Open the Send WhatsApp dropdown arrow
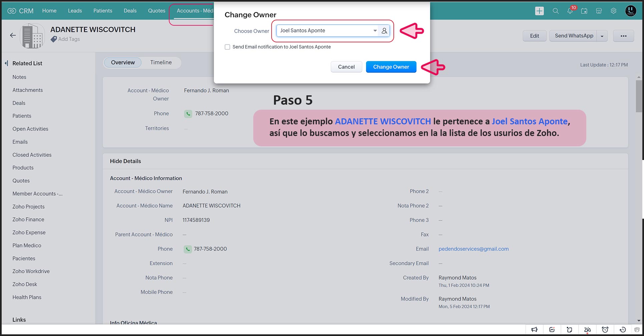 click(x=602, y=36)
